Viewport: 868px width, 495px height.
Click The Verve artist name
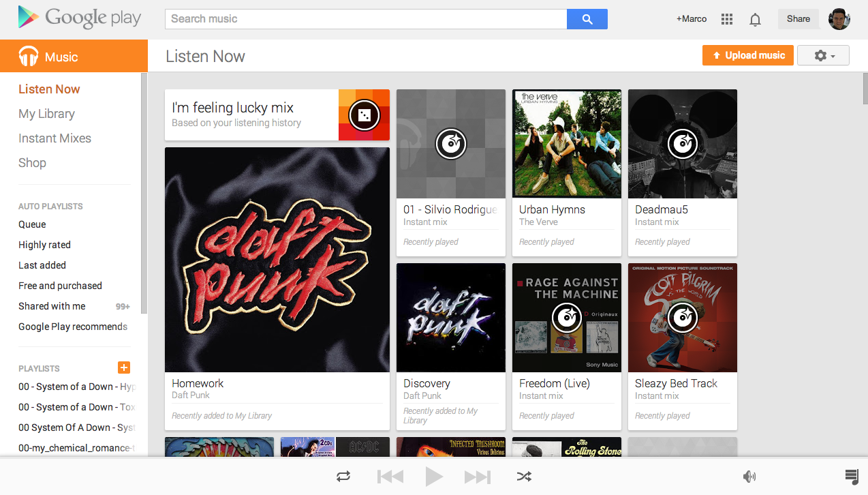point(538,222)
